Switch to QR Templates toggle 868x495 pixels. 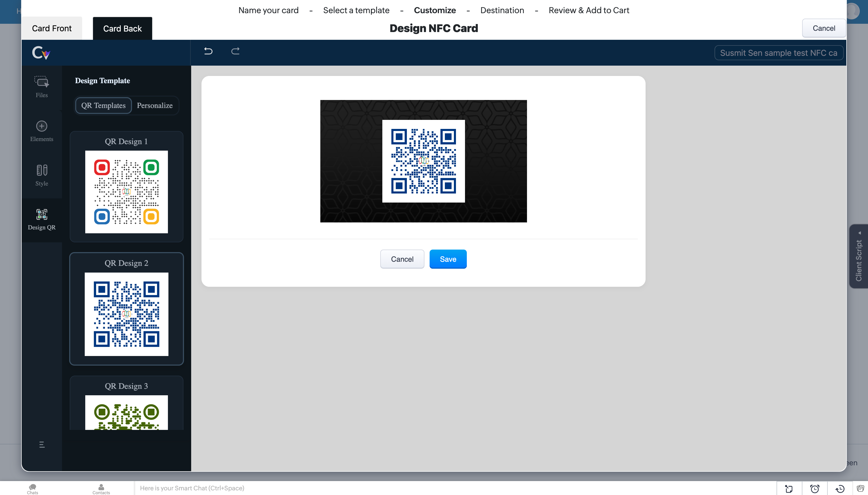coord(103,105)
